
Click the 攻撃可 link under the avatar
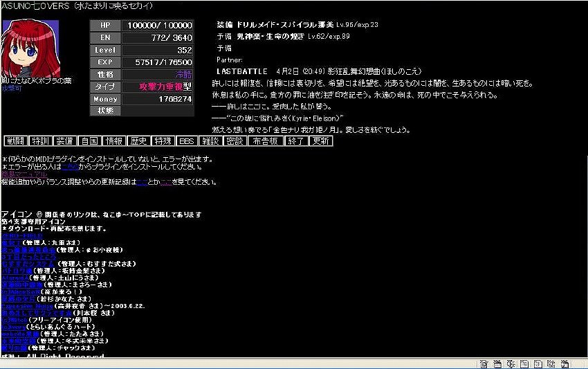coord(12,89)
